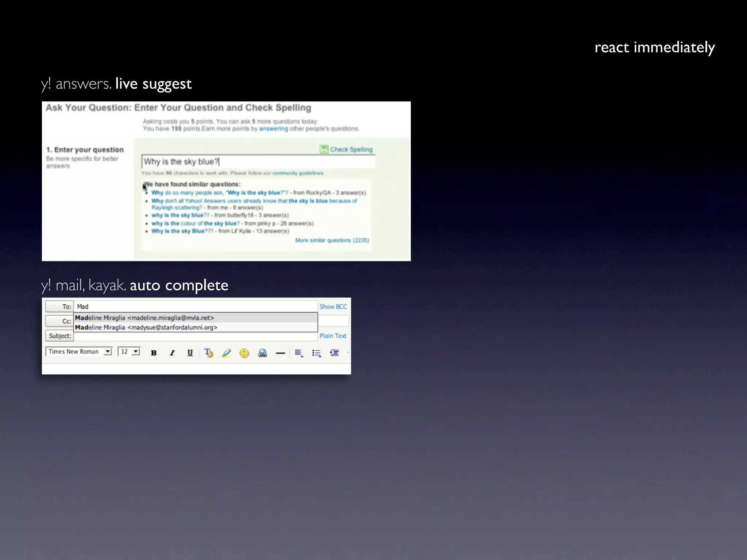Image resolution: width=747 pixels, height=560 pixels.
Task: Open similar question from butterfly18
Action: pyautogui.click(x=181, y=215)
